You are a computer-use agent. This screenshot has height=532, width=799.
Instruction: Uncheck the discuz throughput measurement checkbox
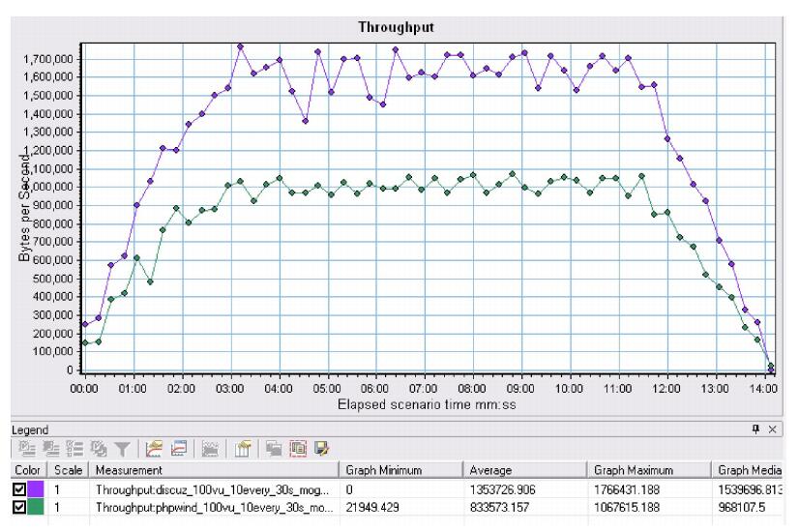17,490
